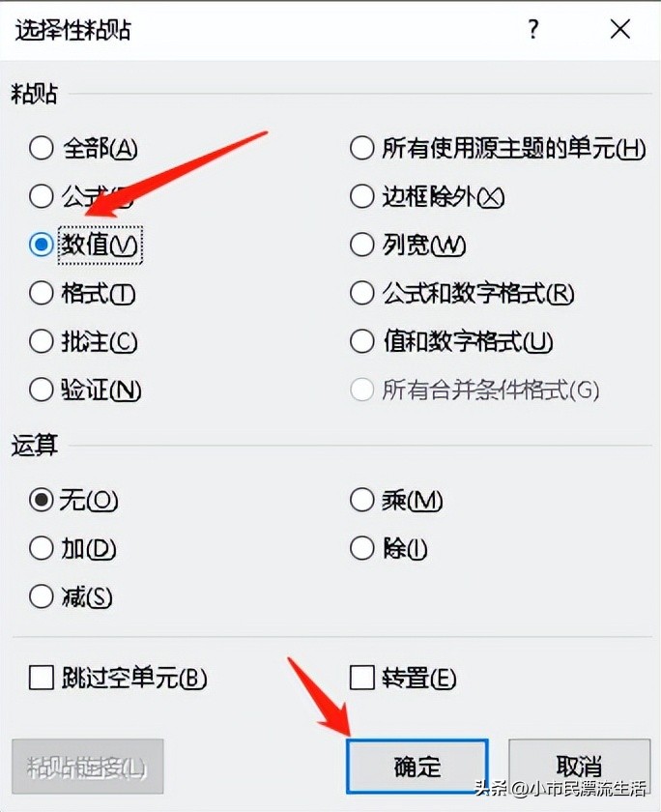This screenshot has width=661, height=812.
Task: Select the 批注(C) paste option
Action: (x=42, y=342)
